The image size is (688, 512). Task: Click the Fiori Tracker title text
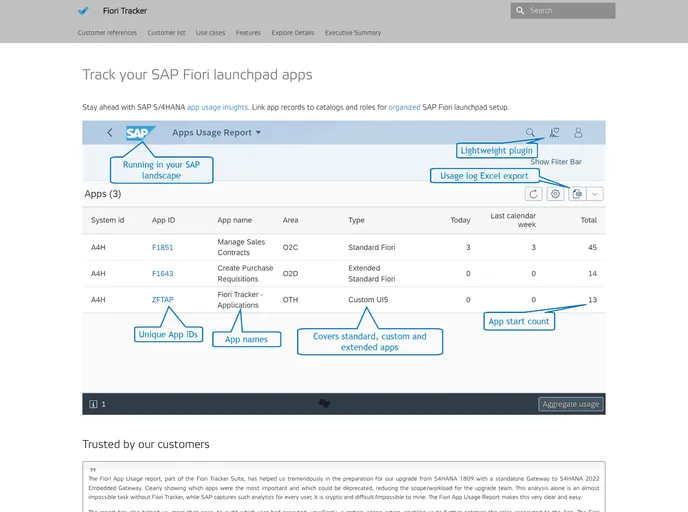[125, 11]
